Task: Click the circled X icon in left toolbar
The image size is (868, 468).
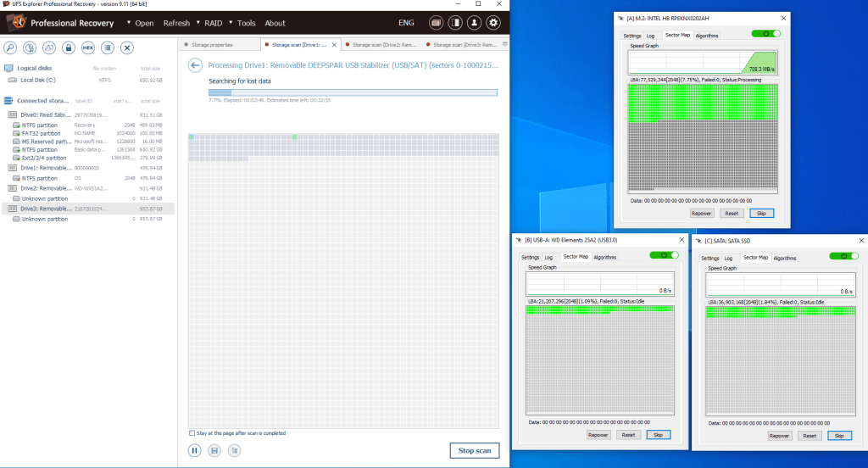Action: [x=126, y=47]
